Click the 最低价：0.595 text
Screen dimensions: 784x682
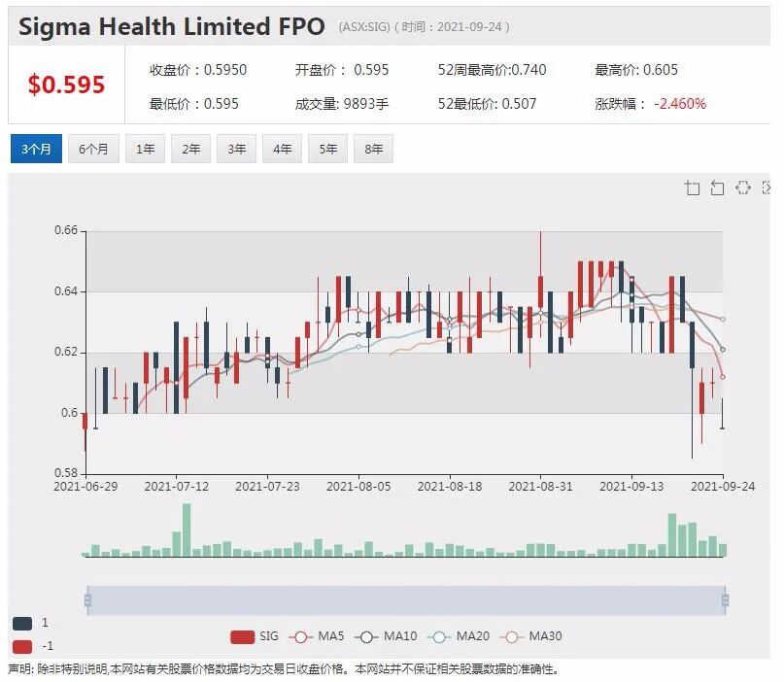point(194,104)
